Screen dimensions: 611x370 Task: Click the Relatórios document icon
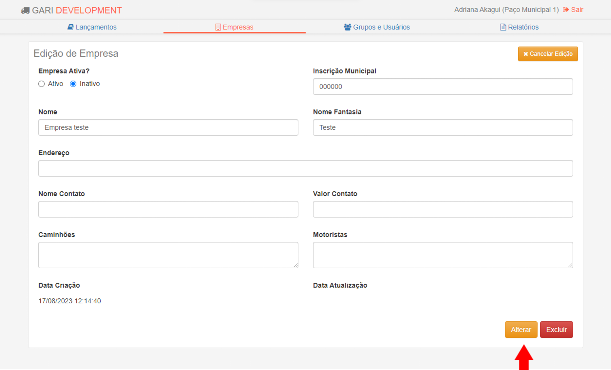point(503,27)
